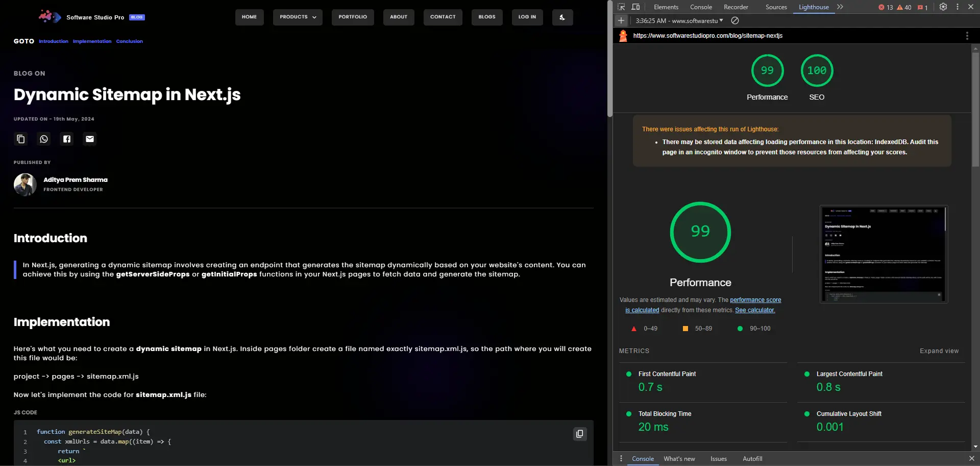Screen dimensions: 980x466
Task: Select the Lighthouse tab
Action: click(814, 7)
